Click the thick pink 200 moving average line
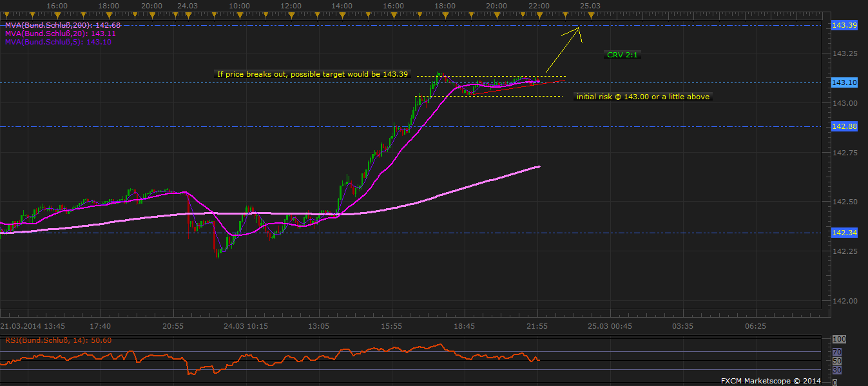 [x=451, y=192]
